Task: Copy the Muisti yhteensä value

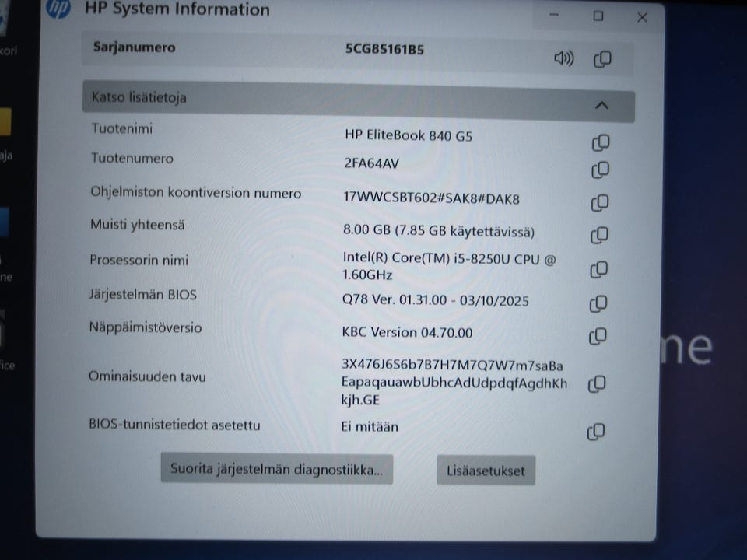Action: pyautogui.click(x=599, y=235)
